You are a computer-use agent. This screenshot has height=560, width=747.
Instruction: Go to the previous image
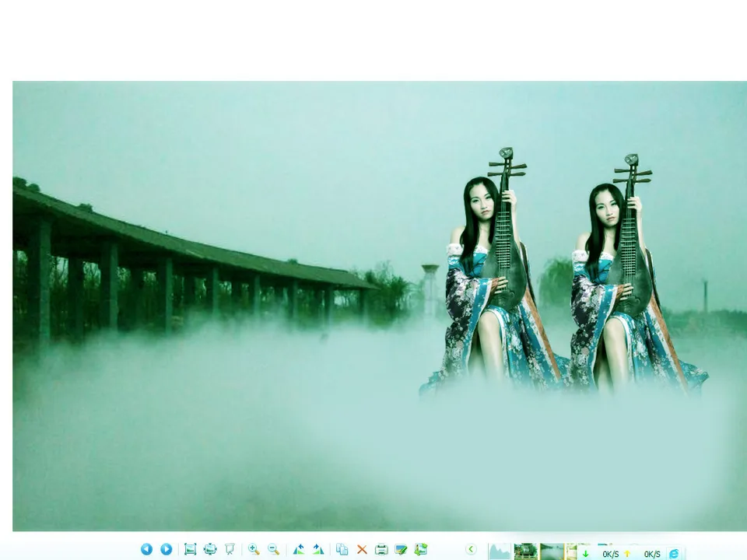[146, 549]
